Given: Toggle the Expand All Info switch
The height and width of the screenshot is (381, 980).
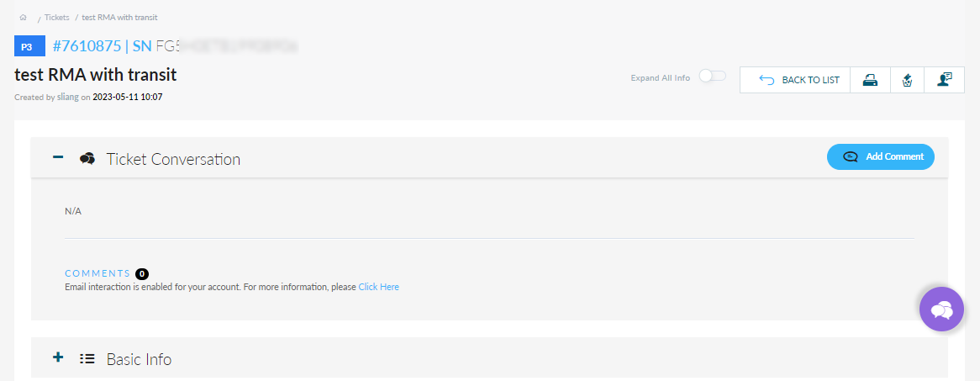Looking at the screenshot, I should (712, 77).
